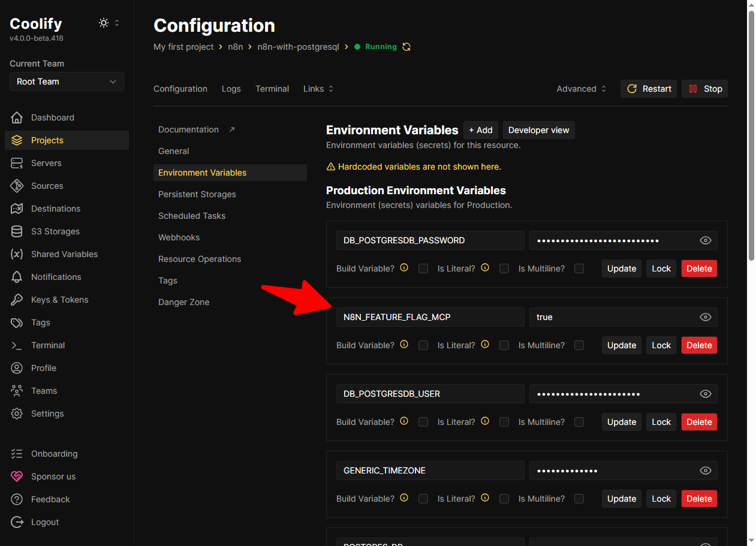Click the Logout arrow icon
The width and height of the screenshot is (756, 546).
(x=17, y=522)
